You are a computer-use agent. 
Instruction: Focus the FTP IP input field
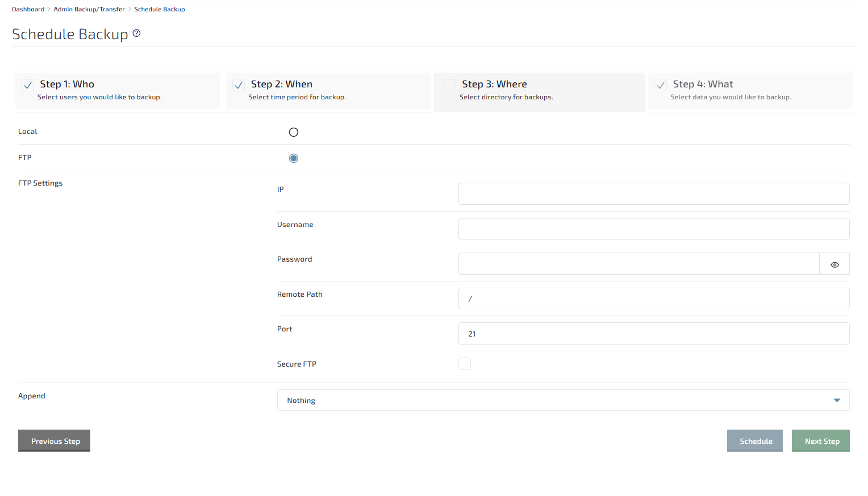653,194
